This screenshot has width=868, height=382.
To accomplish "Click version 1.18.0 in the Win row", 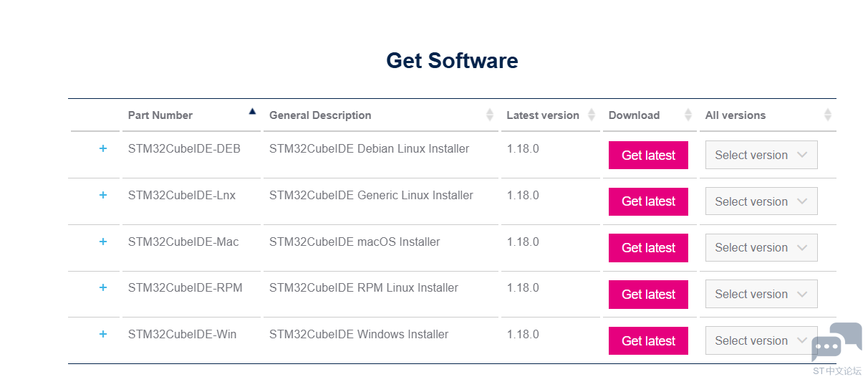I will point(523,334).
